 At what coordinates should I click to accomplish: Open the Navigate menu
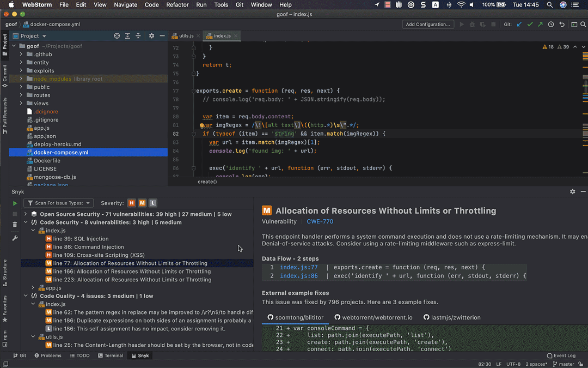point(126,5)
